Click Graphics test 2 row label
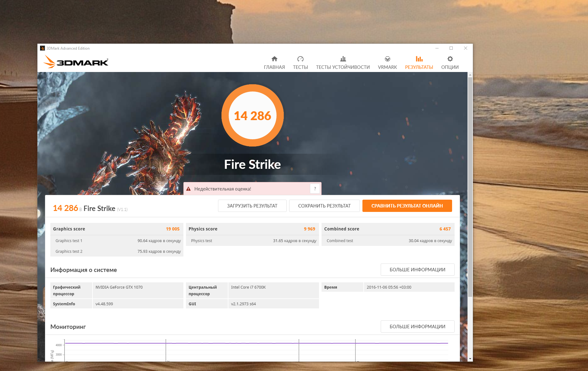This screenshot has height=371, width=588. point(69,252)
